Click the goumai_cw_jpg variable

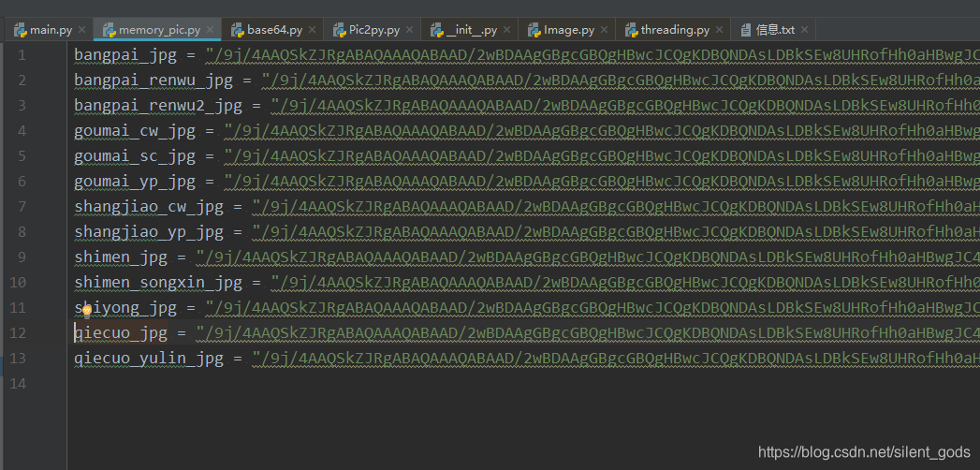point(135,131)
